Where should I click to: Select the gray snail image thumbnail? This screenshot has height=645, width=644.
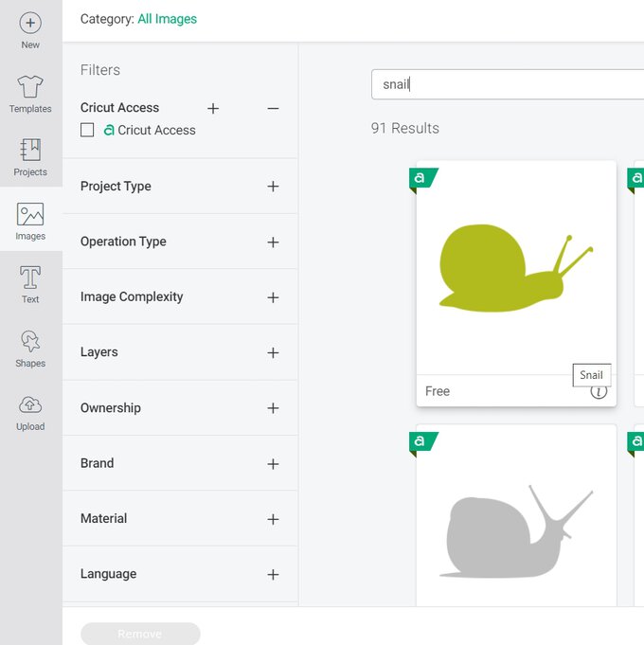(x=516, y=530)
